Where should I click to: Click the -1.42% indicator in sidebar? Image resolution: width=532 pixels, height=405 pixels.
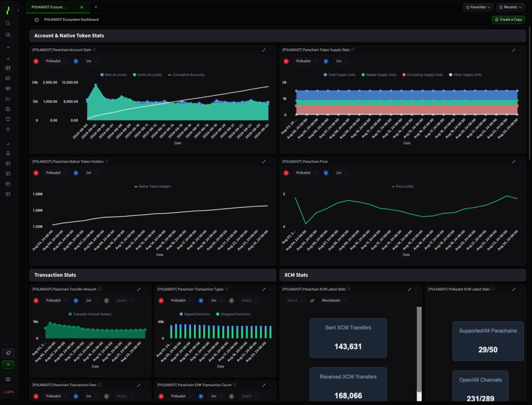8,392
